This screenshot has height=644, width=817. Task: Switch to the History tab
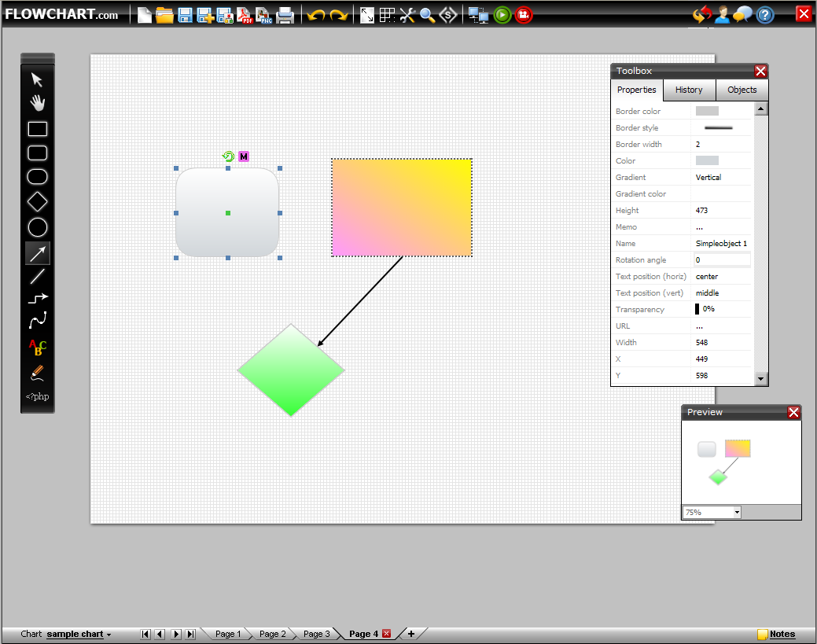coord(689,90)
